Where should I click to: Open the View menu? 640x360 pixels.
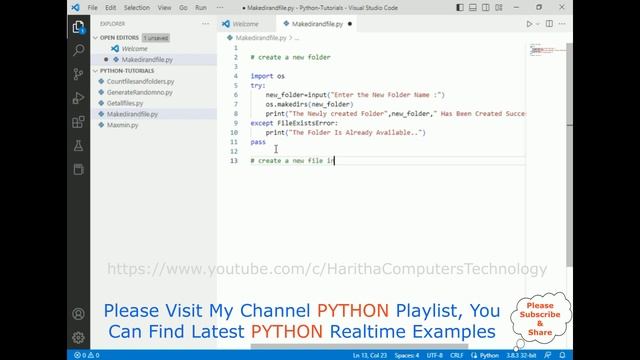coord(164,7)
